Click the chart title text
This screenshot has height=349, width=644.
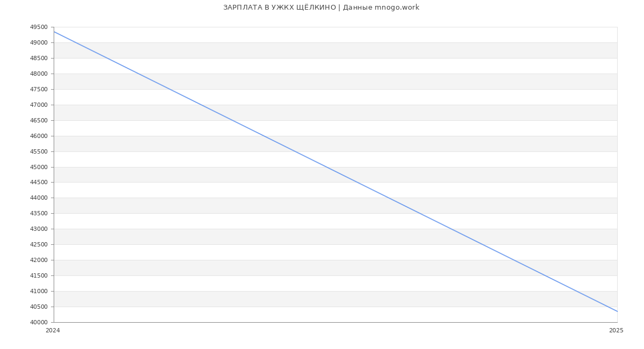coord(321,8)
